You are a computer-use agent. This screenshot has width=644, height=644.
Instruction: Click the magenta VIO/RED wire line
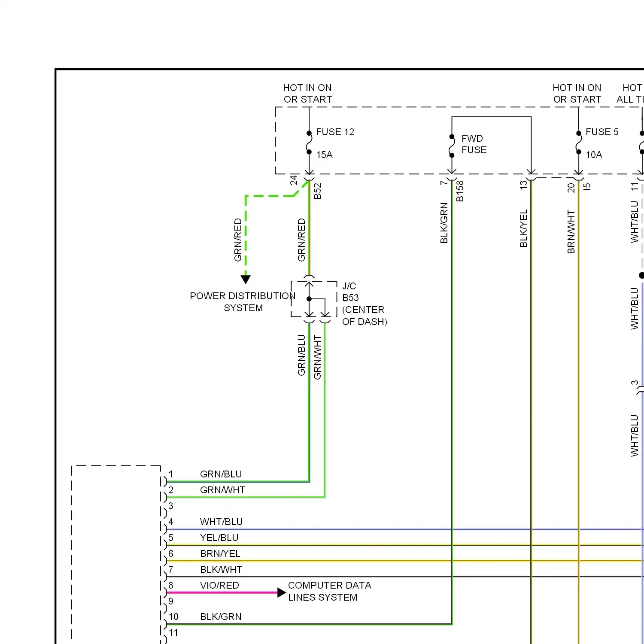pyautogui.click(x=222, y=593)
